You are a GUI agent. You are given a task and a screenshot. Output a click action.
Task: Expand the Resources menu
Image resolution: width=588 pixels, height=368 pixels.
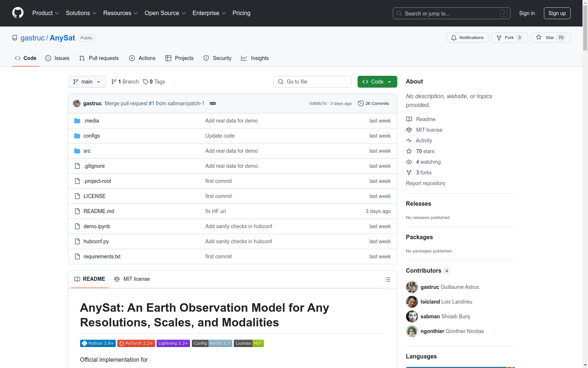pyautogui.click(x=120, y=13)
